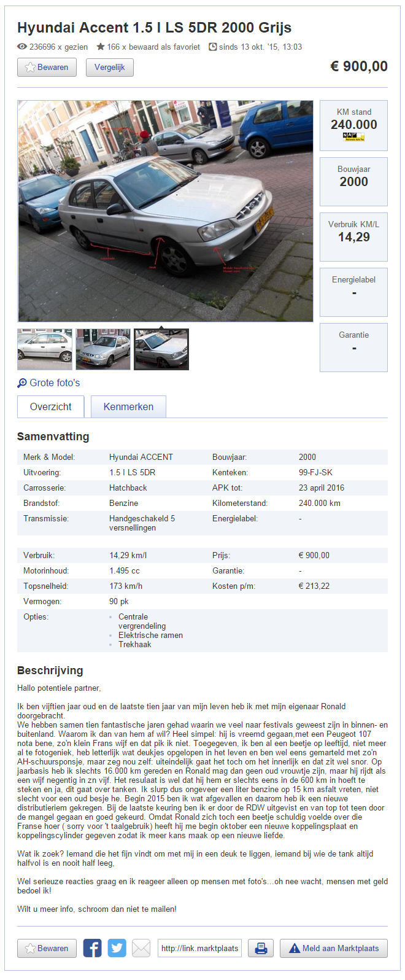
Task: Email the listing using the envelope icon
Action: [141, 948]
